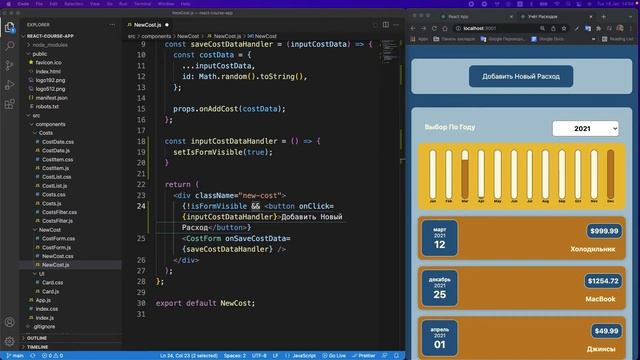Click the main branch indicator in status bar
This screenshot has width=640, height=360.
tap(15, 356)
